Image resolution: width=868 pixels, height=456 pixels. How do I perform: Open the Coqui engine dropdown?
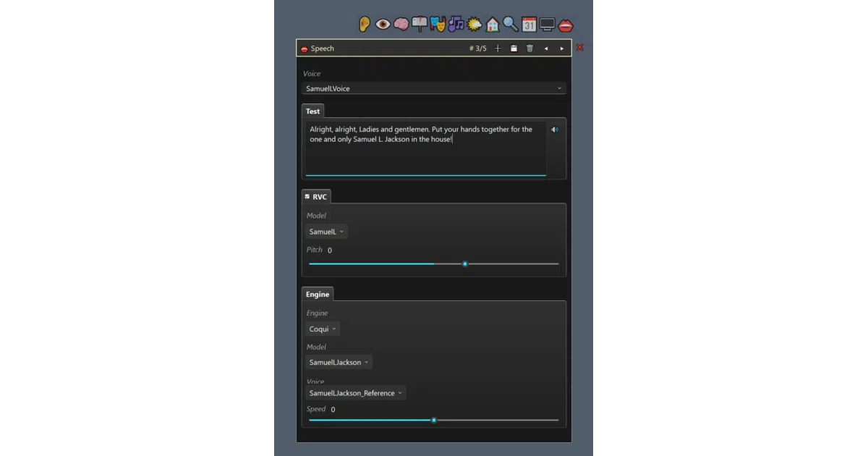[x=323, y=329]
